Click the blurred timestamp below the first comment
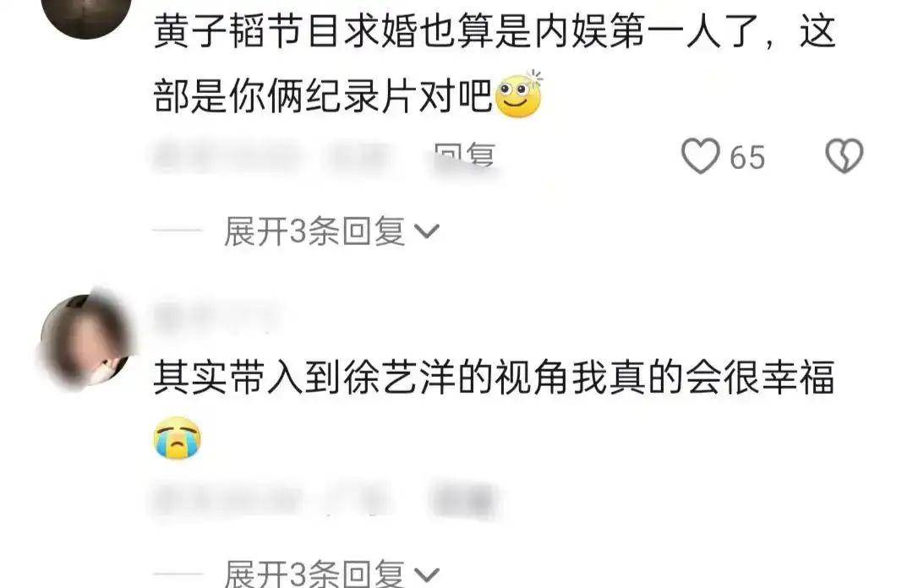Viewport: 913px width, 588px height. (x=227, y=157)
